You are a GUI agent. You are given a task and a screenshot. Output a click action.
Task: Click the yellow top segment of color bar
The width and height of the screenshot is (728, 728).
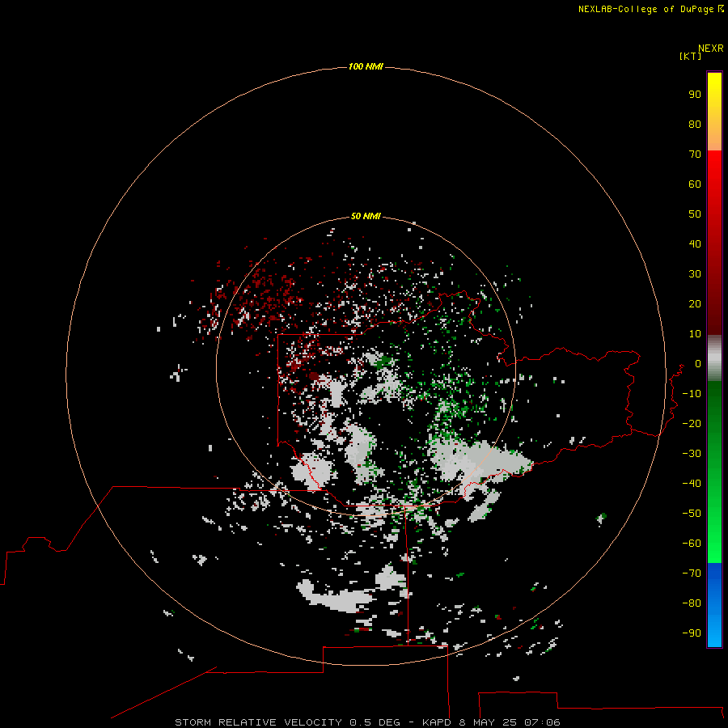(714, 112)
